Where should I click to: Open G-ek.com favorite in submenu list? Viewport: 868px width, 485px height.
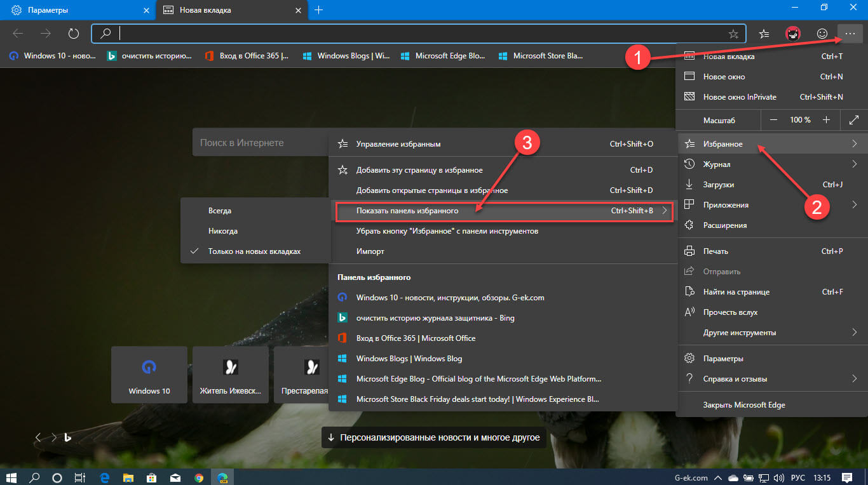point(502,297)
